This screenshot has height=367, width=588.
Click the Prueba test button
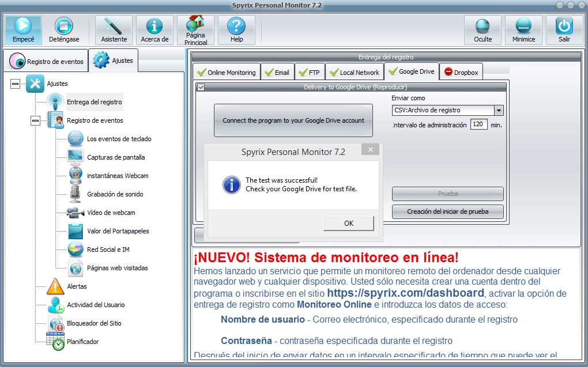tap(448, 194)
